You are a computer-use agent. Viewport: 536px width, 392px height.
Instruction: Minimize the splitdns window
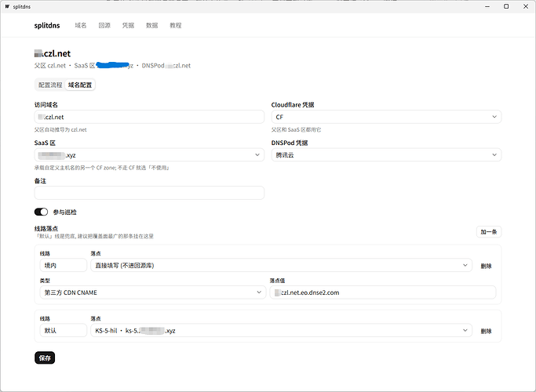tap(487, 6)
